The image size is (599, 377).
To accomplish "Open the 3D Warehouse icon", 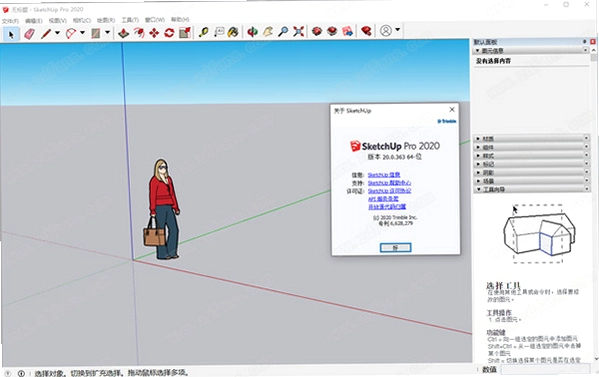I will coord(317,31).
